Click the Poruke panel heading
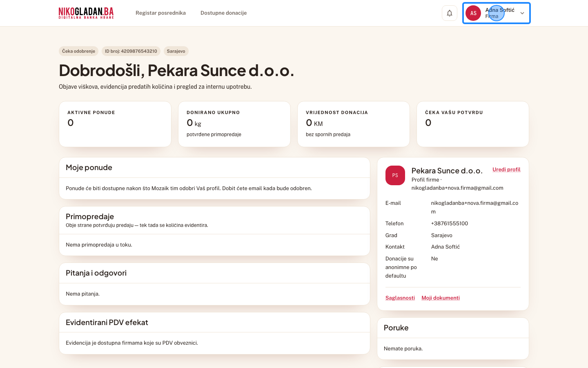 [x=396, y=328]
